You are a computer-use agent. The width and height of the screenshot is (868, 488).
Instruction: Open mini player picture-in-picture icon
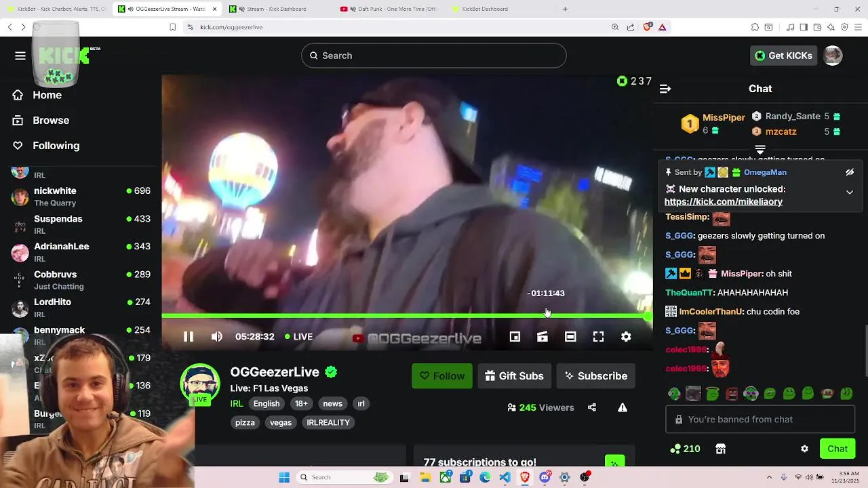pyautogui.click(x=515, y=337)
